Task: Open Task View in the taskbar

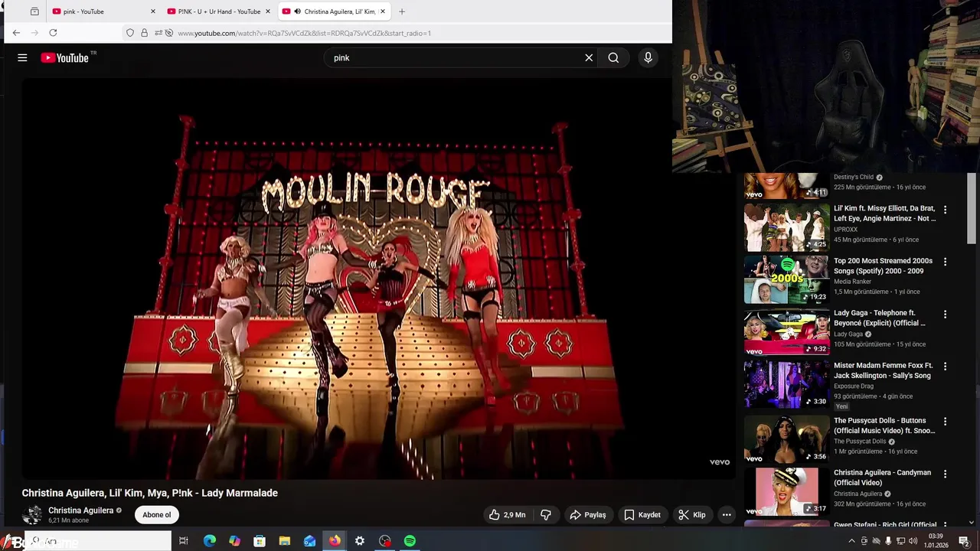Action: pos(184,541)
